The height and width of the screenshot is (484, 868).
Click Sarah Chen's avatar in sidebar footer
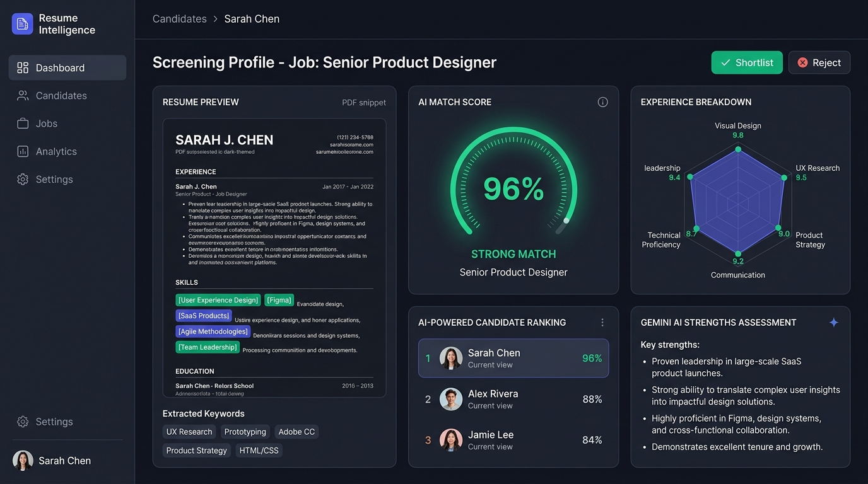pyautogui.click(x=23, y=461)
